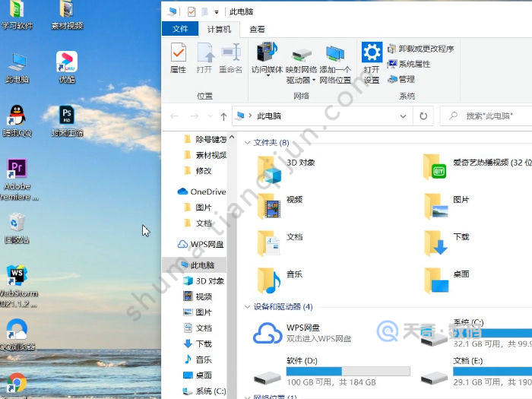Open the 视频 folder in main pane

point(280,206)
